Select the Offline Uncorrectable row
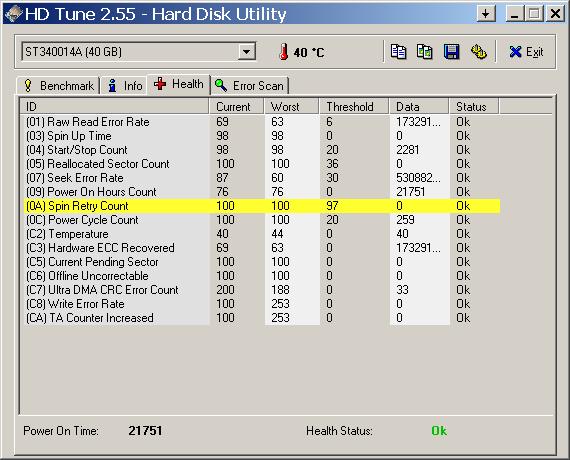The height and width of the screenshot is (460, 570). click(x=262, y=276)
